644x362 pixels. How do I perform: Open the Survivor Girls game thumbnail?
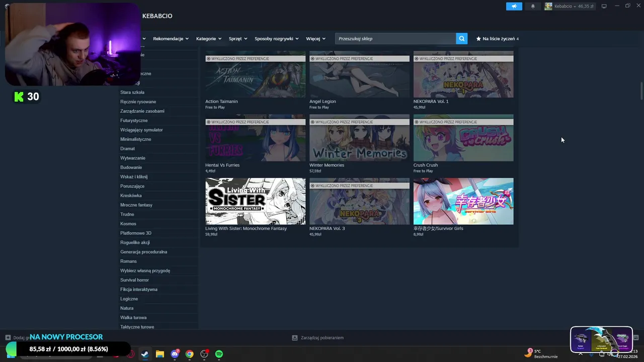(463, 201)
